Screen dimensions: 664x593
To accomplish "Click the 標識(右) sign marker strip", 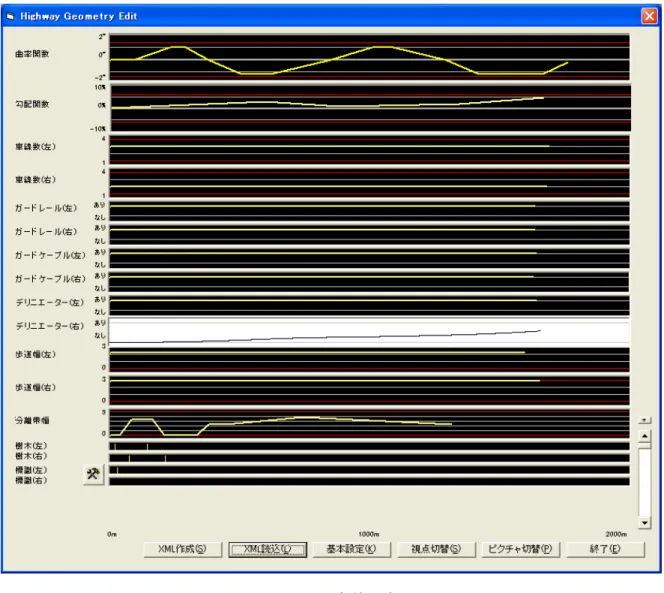I will 369,481.
